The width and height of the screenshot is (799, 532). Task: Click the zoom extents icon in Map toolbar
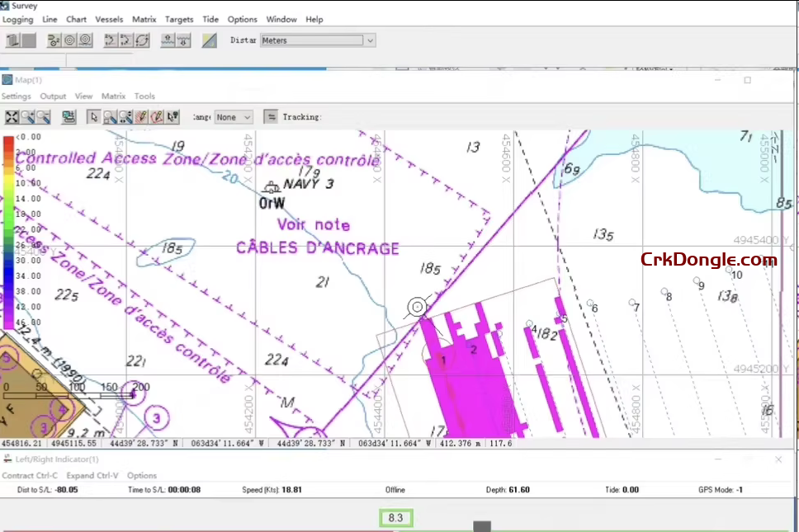click(x=12, y=117)
